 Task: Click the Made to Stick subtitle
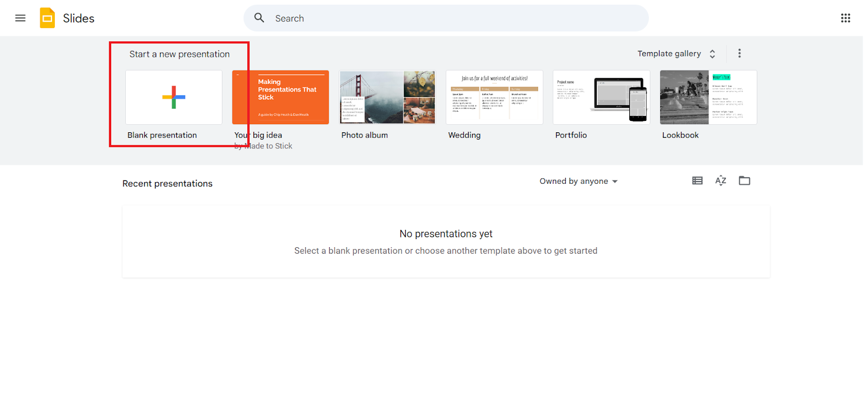pos(263,146)
